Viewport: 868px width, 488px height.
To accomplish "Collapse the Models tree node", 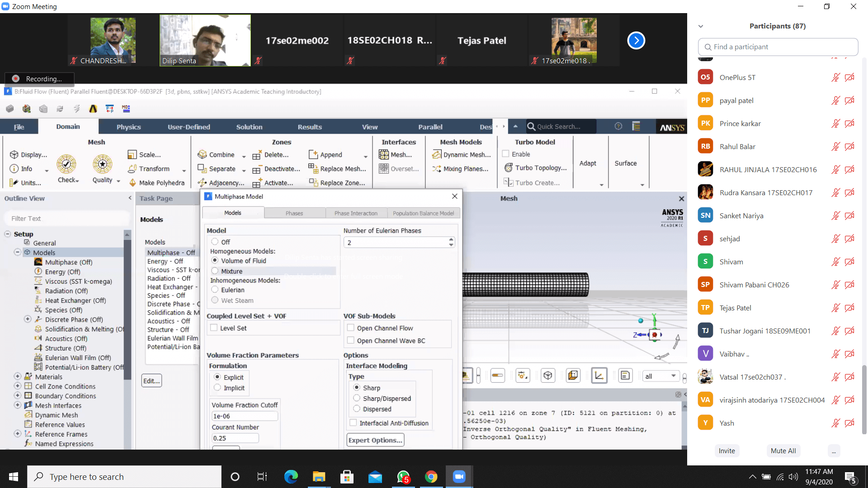I will [17, 252].
